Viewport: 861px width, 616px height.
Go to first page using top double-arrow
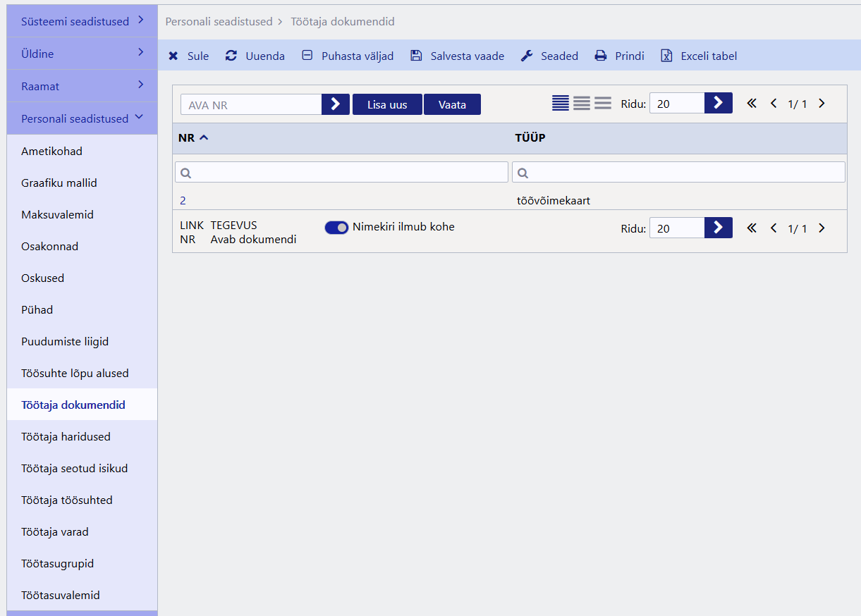[752, 104]
